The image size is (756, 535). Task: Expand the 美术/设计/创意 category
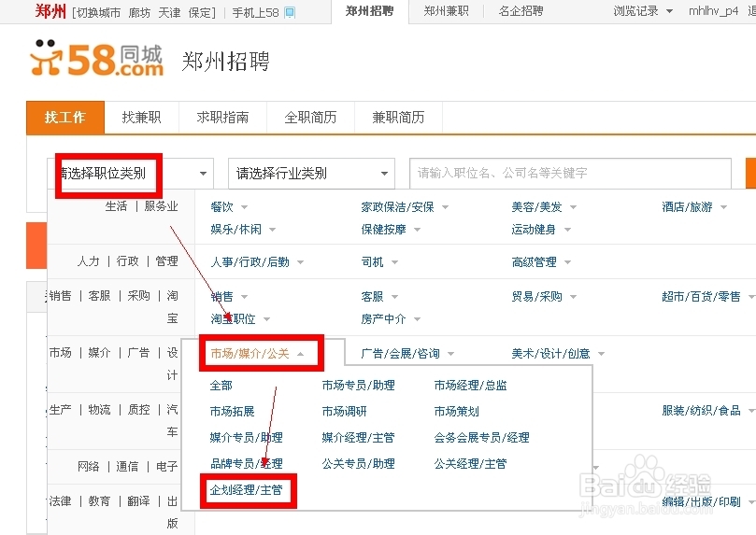pyautogui.click(x=558, y=354)
